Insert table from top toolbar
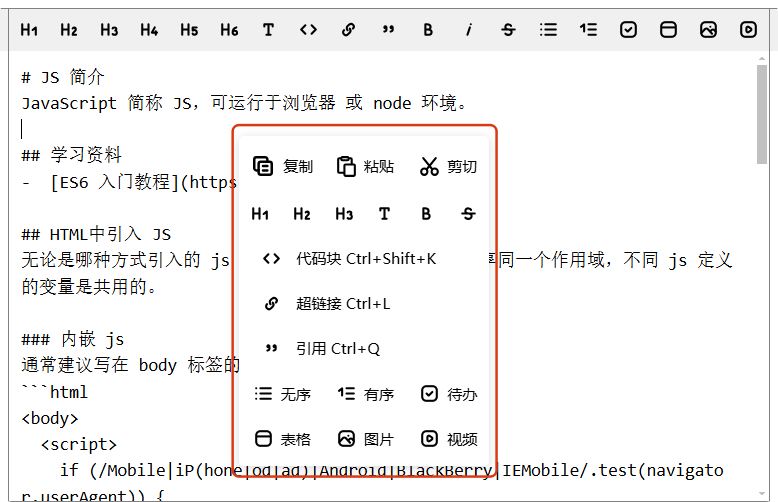 (x=668, y=30)
